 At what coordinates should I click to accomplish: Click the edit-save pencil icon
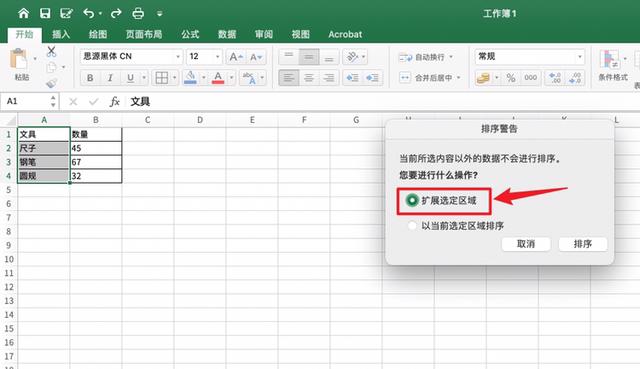(66, 13)
